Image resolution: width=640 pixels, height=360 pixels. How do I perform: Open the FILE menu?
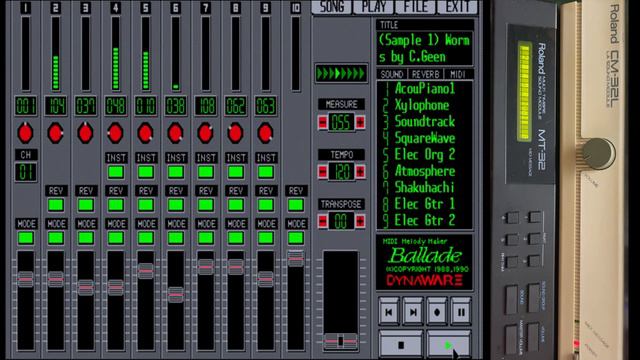click(416, 7)
